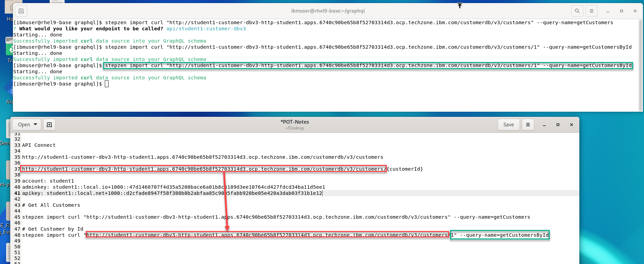This screenshot has height=264, width=644.
Task: Minimize the terminal window
Action: 608,11
